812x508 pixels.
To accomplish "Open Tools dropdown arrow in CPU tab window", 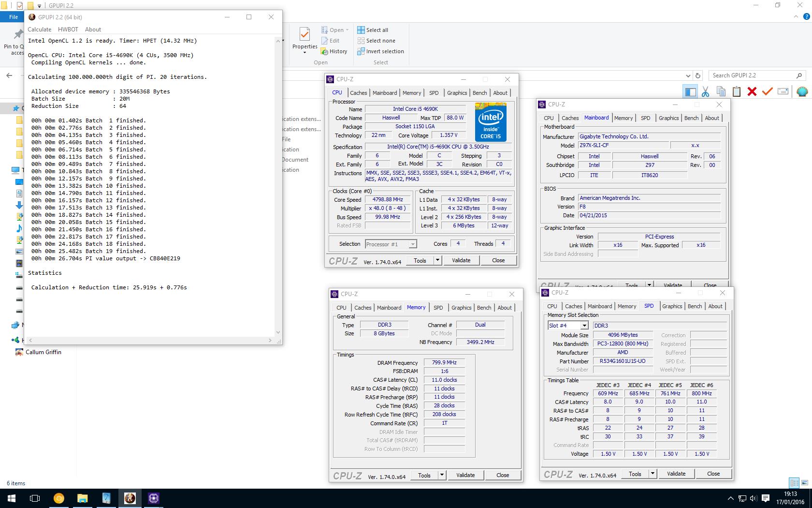I will pyautogui.click(x=437, y=260).
